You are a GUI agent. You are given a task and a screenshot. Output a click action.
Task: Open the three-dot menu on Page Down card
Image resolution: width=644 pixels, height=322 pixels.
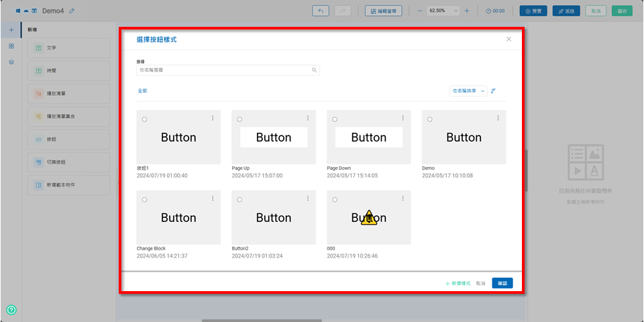pos(403,118)
